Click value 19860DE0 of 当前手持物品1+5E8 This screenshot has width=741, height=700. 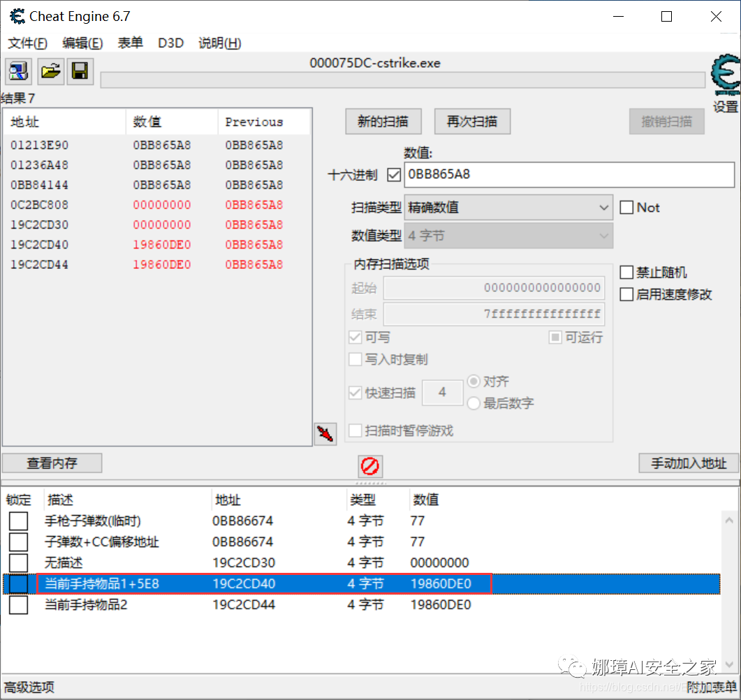point(441,584)
